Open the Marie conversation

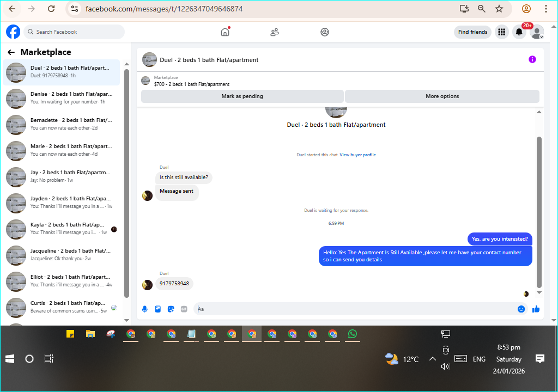pyautogui.click(x=62, y=151)
